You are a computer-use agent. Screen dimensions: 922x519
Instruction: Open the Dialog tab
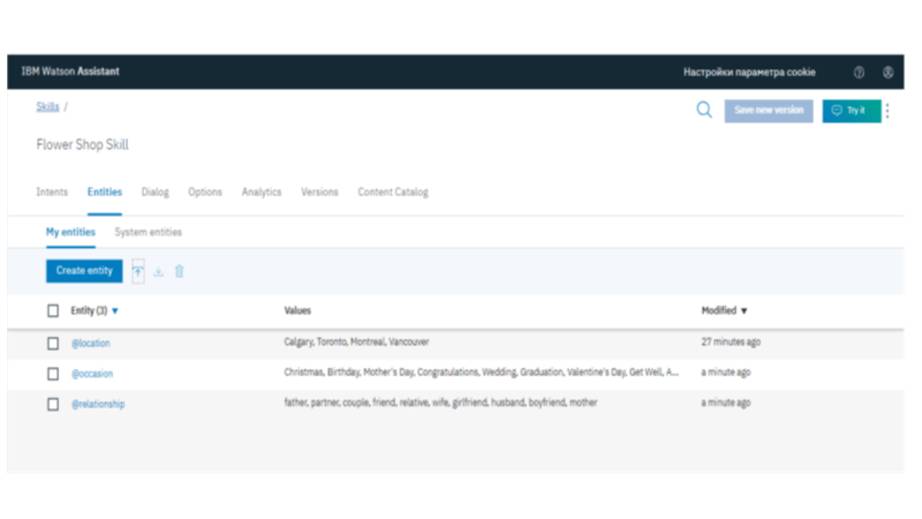[155, 192]
